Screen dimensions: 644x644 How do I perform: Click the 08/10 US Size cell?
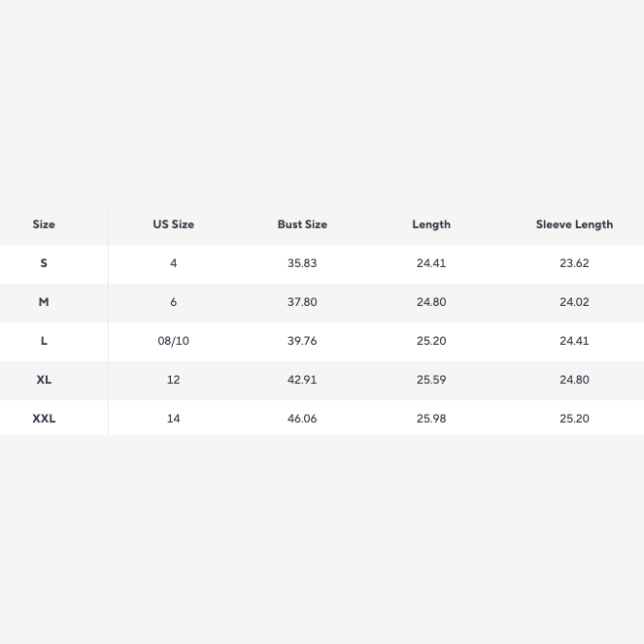[x=173, y=341]
